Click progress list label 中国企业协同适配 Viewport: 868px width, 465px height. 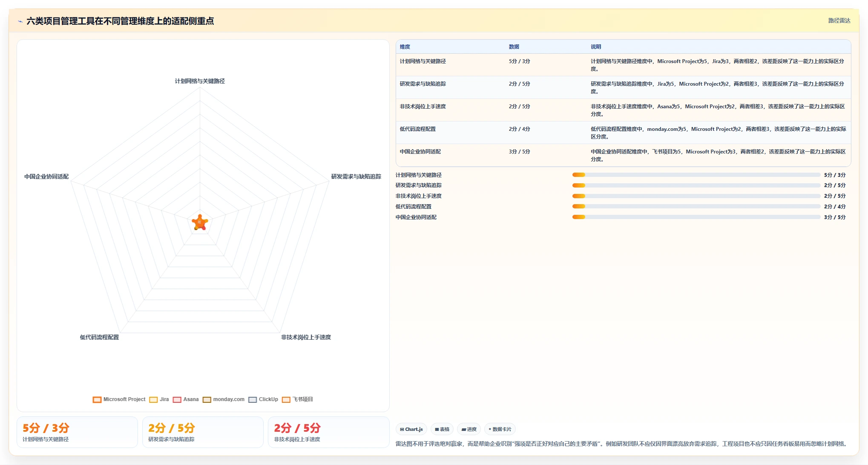(416, 217)
